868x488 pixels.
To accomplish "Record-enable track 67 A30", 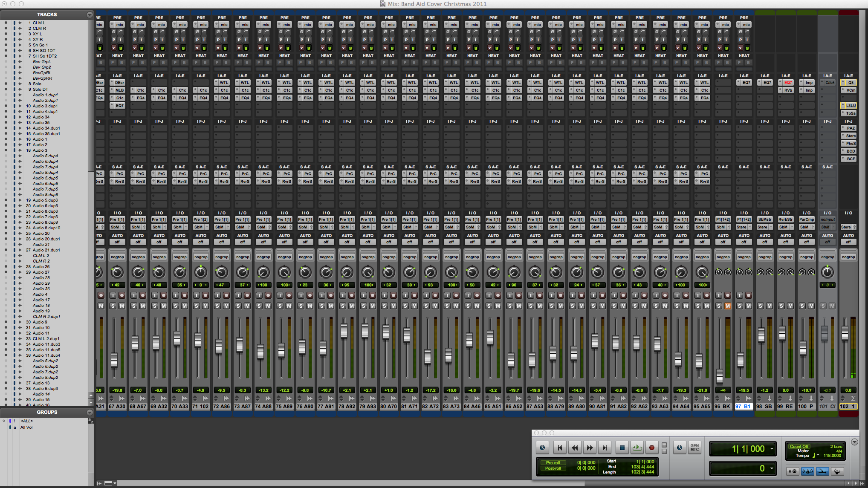I will tap(122, 295).
